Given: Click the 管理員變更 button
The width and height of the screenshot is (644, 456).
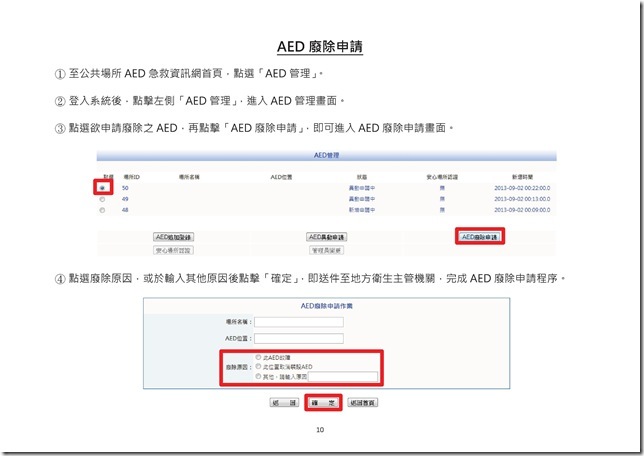Looking at the screenshot, I should tap(327, 250).
